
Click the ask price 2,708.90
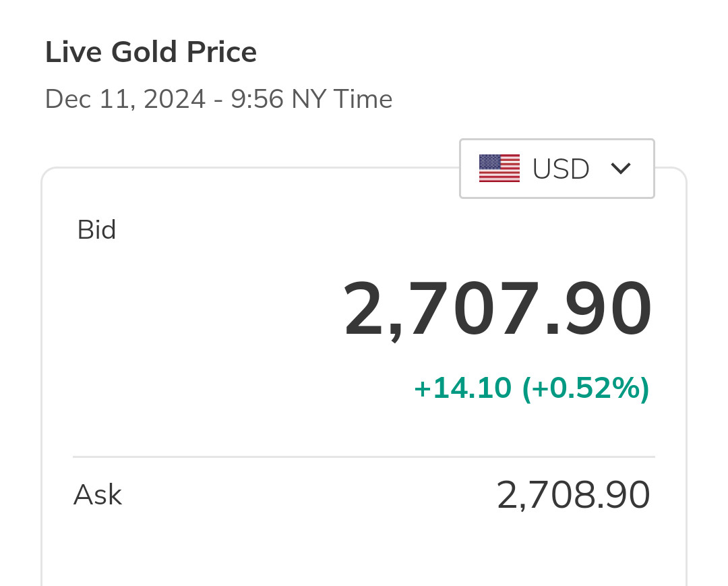point(573,495)
